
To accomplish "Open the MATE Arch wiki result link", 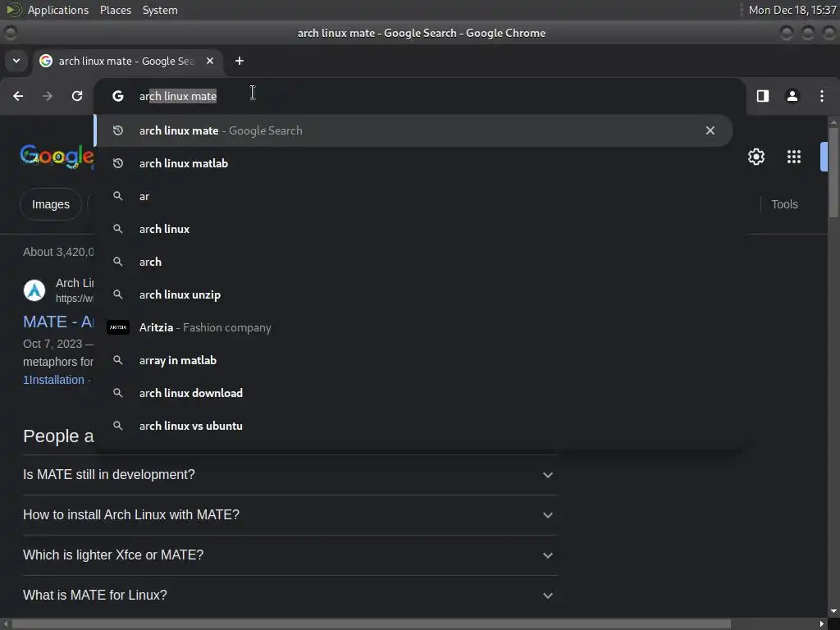I will [x=58, y=322].
